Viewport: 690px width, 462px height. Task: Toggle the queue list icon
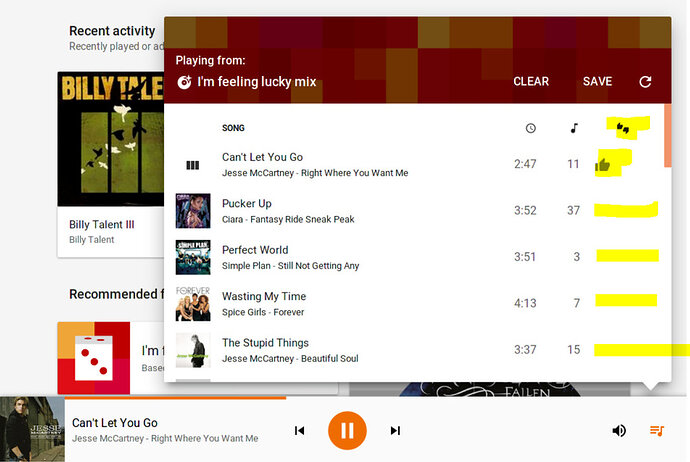point(657,430)
